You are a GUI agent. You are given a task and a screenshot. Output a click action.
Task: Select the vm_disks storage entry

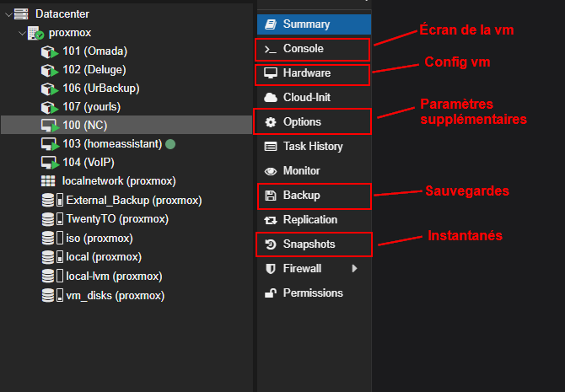click(115, 296)
